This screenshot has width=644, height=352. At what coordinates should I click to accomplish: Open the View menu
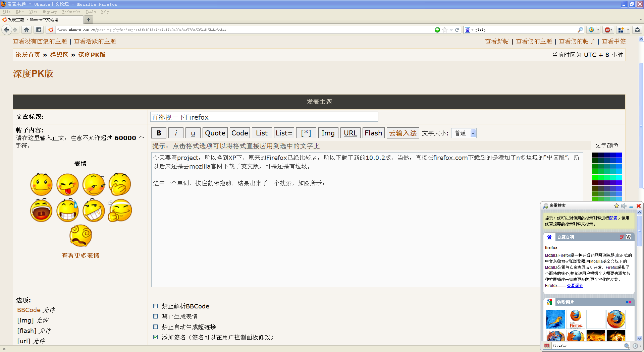pyautogui.click(x=33, y=12)
